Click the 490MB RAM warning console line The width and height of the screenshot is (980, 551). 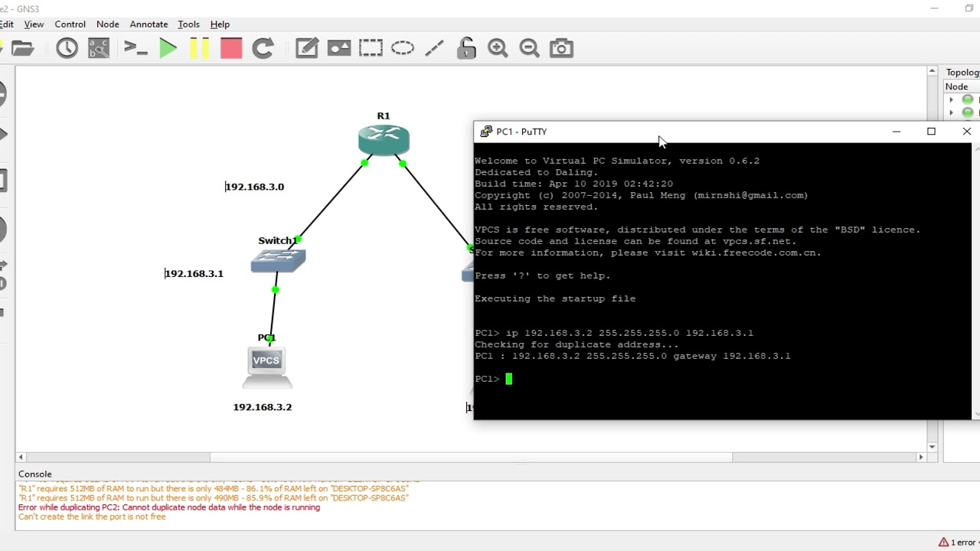(214, 498)
